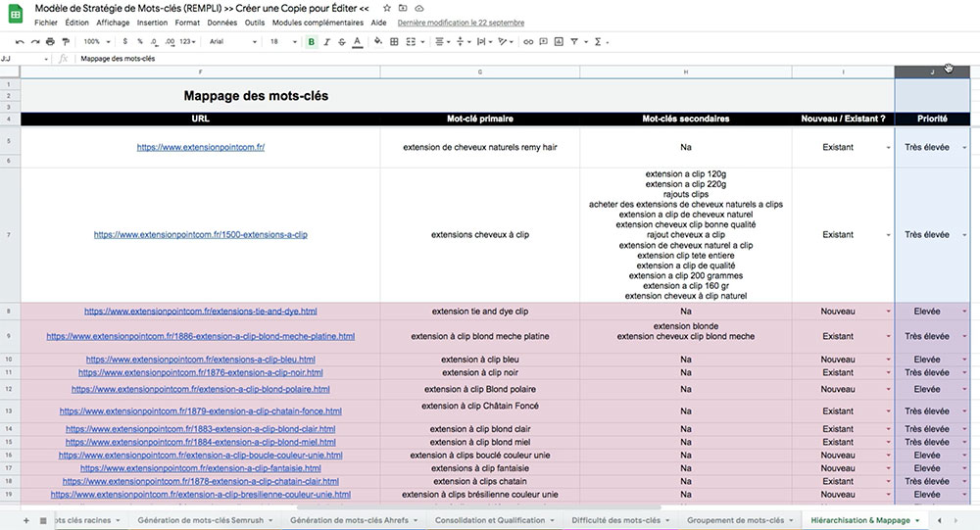
Task: Star the document title
Action: pyautogui.click(x=387, y=8)
